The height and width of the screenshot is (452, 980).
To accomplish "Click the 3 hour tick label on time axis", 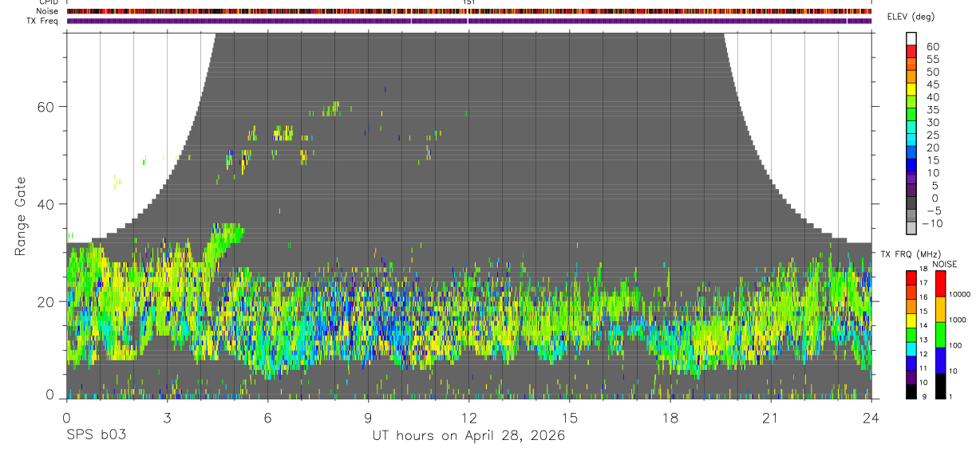I will pos(167,418).
